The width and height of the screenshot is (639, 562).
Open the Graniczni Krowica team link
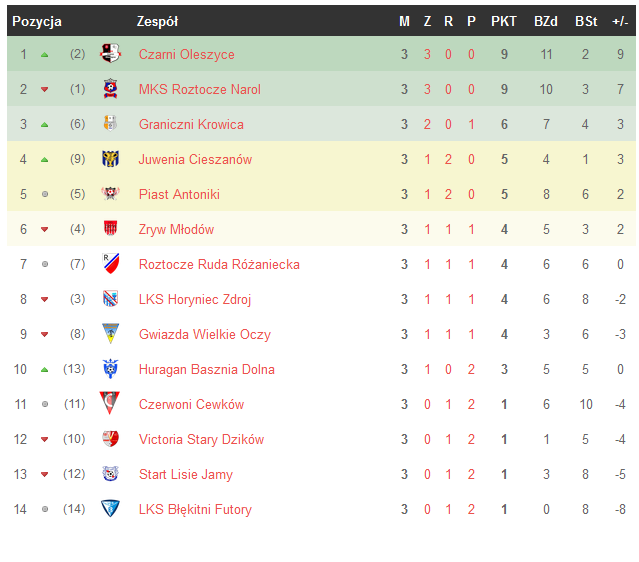[x=191, y=124]
